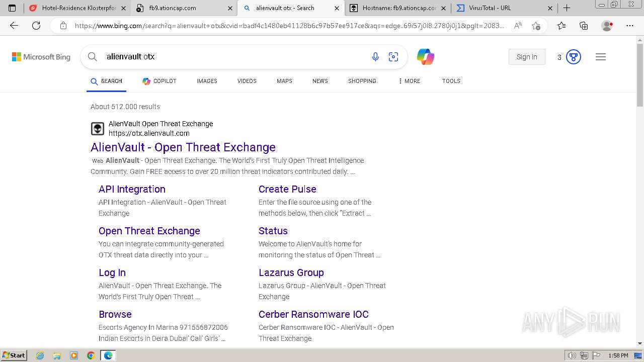This screenshot has width=644, height=362.
Task: Open the Log In sublink
Action: coord(112,273)
